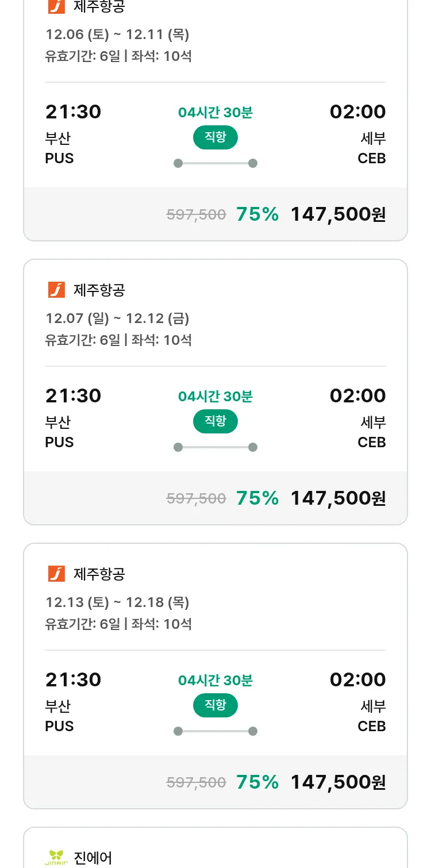The height and width of the screenshot is (868, 431).
Task: Click the route line on the 12.07 flight
Action: point(215,447)
